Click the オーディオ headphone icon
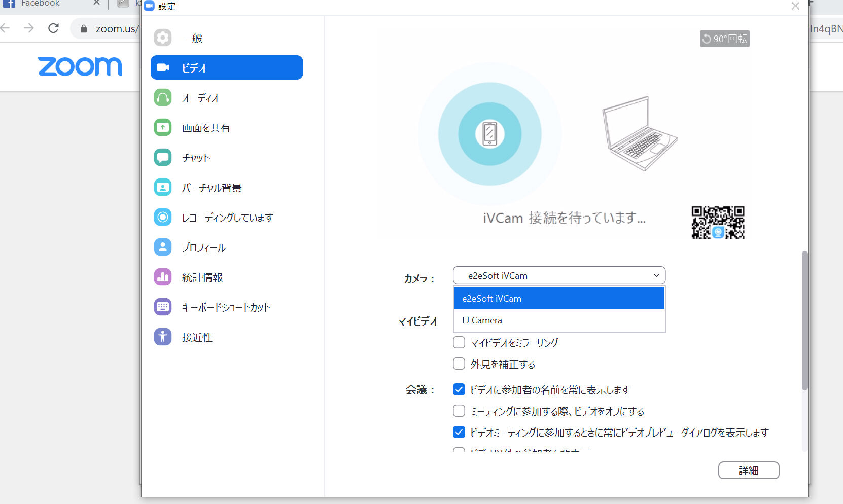The height and width of the screenshot is (504, 843). coord(163,97)
